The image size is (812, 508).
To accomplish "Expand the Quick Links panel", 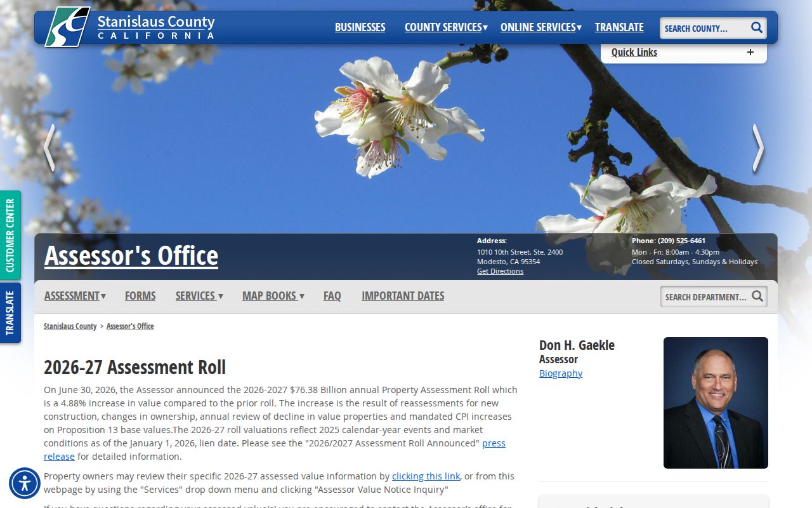I will tap(684, 53).
